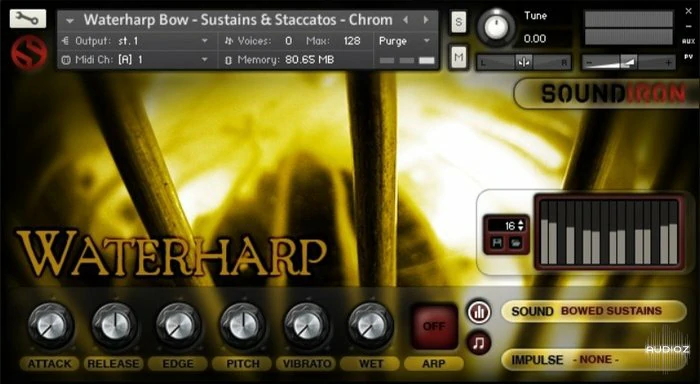This screenshot has height=384, width=700.
Task: Click the last step bar in arp sequencer
Action: (x=673, y=232)
